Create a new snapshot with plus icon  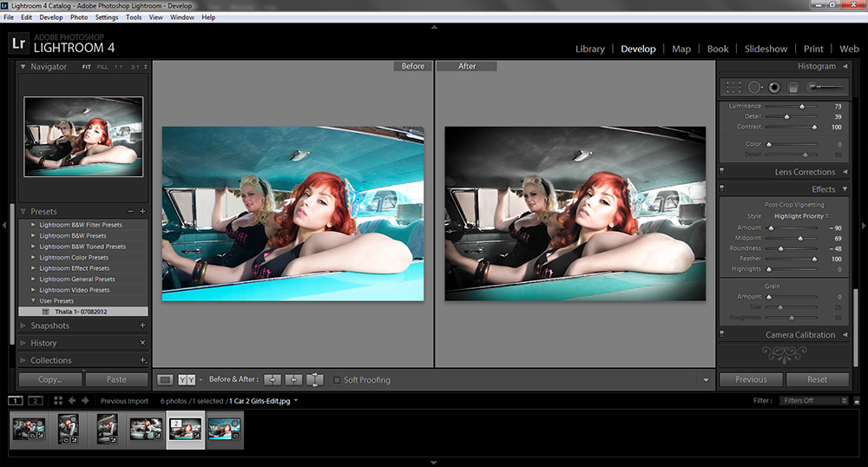coord(142,326)
